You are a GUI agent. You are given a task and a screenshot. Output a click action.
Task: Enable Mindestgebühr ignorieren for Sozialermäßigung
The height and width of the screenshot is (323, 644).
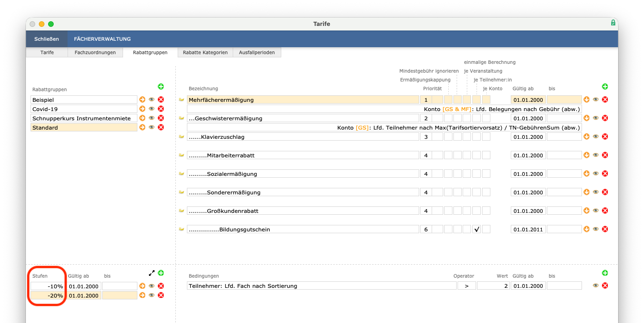point(457,174)
